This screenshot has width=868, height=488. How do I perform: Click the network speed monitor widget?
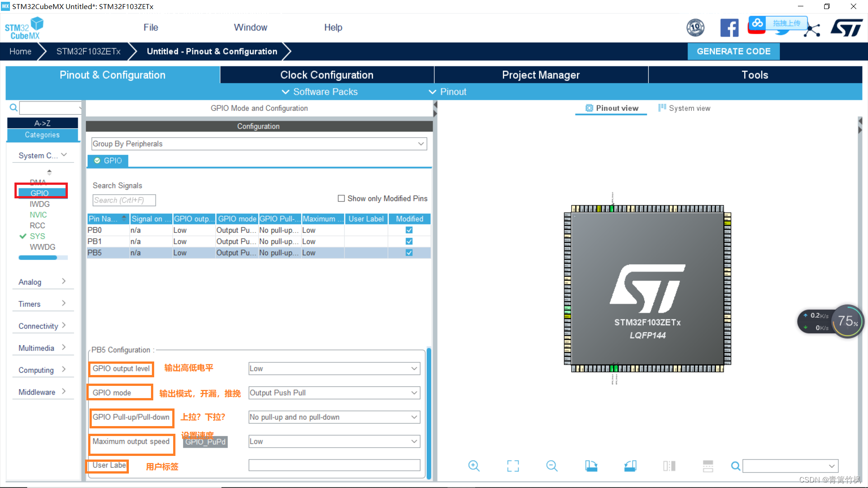click(830, 321)
